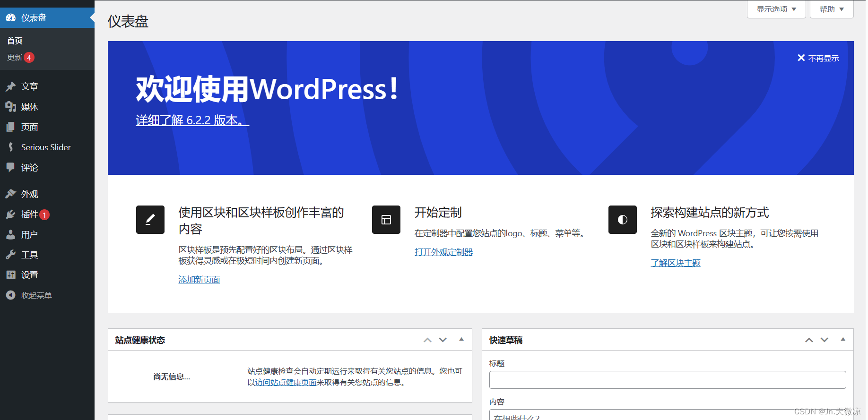Click the plugins badge showing 1
The height and width of the screenshot is (420, 868).
pyautogui.click(x=44, y=215)
